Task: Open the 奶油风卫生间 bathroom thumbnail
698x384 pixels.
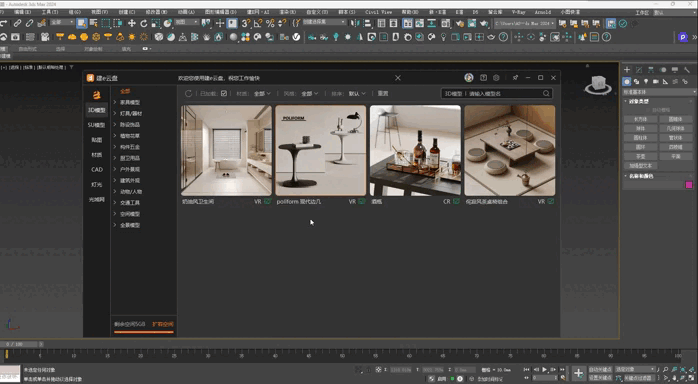Action: coord(226,150)
